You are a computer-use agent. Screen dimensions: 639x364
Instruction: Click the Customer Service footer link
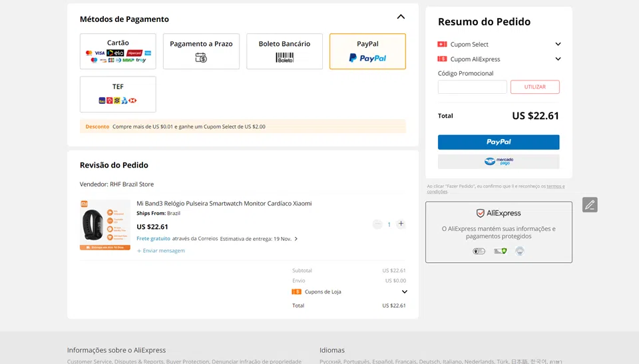90,361
